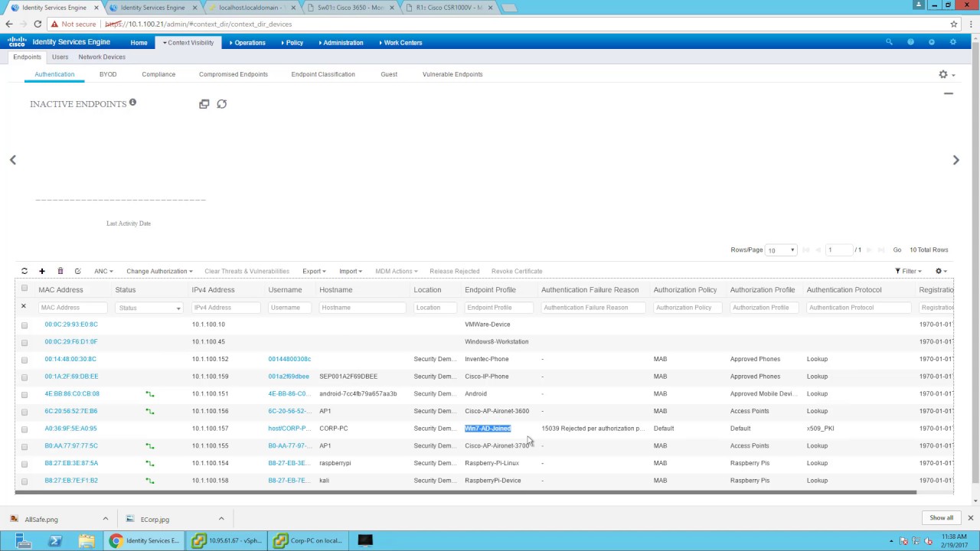Open the ISE header settings gear
Image resolution: width=980 pixels, height=551 pixels.
pyautogui.click(x=953, y=42)
